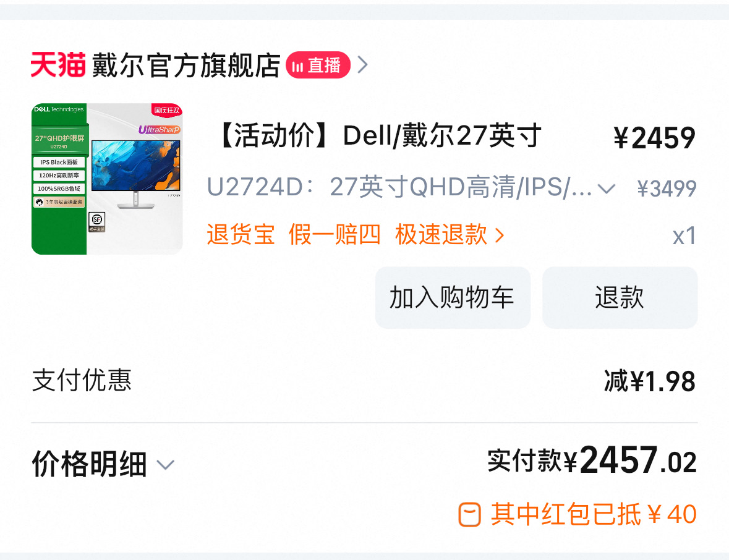
Task: Open the 直播 live stream badge
Action: [318, 65]
